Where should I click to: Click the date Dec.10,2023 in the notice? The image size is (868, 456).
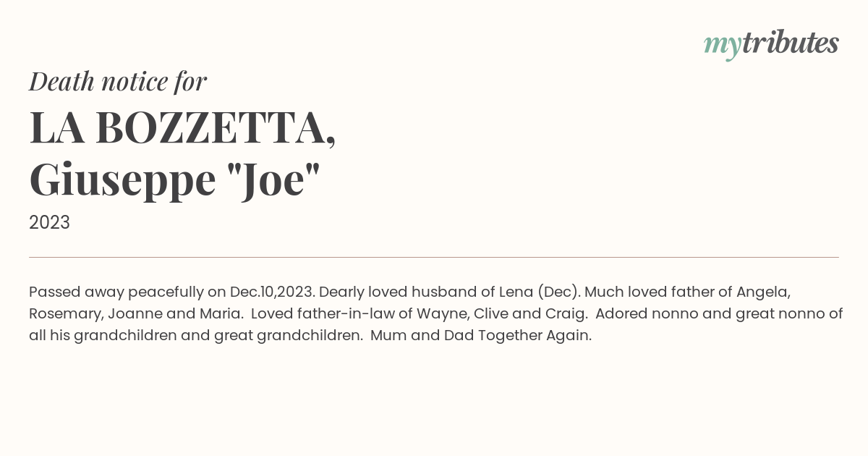coord(272,292)
